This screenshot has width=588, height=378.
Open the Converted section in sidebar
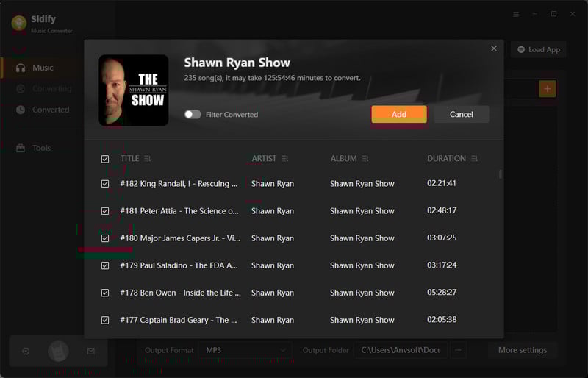click(x=43, y=110)
